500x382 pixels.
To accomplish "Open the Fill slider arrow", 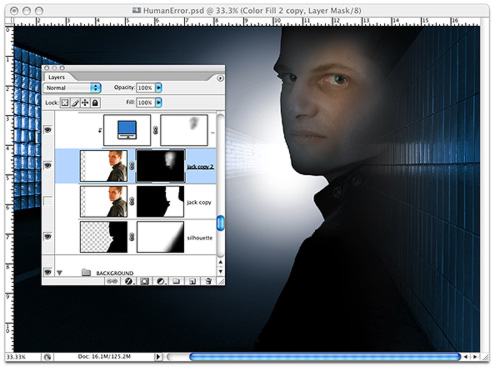I will (159, 103).
